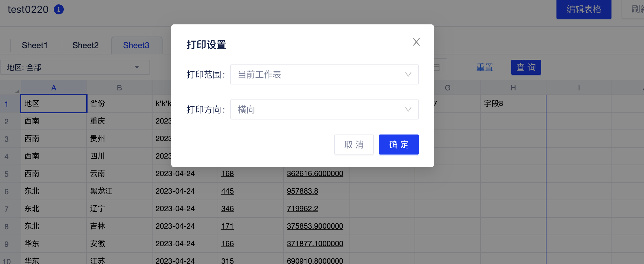Click the info icon next to test0220
The width and height of the screenshot is (644, 264).
click(59, 9)
